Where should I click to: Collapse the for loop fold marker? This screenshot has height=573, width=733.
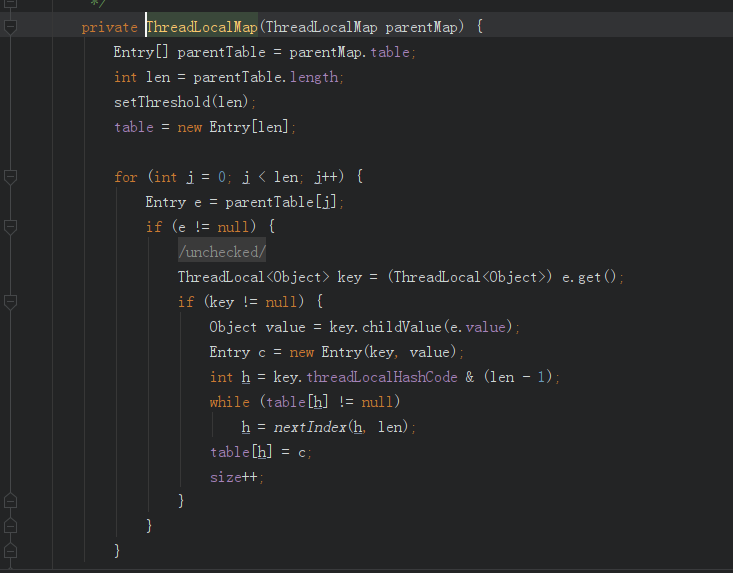tap(10, 177)
